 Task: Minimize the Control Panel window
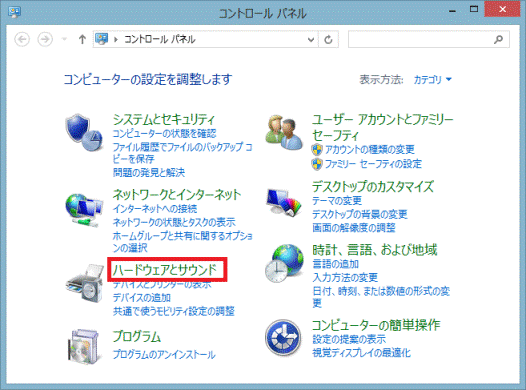[x=453, y=11]
